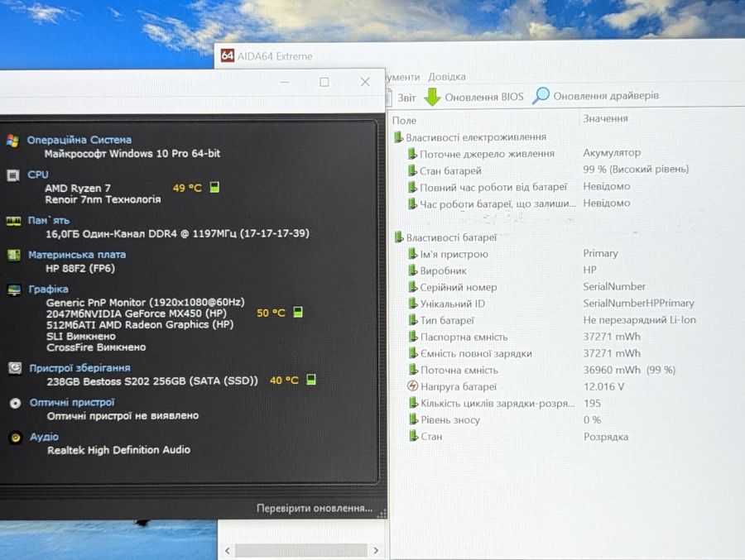Click the magnifier icon for driver updates

pyautogui.click(x=541, y=95)
